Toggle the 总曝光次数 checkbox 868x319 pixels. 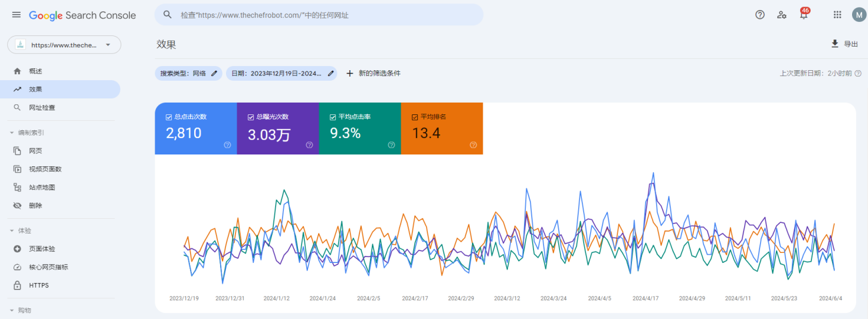pos(251,117)
